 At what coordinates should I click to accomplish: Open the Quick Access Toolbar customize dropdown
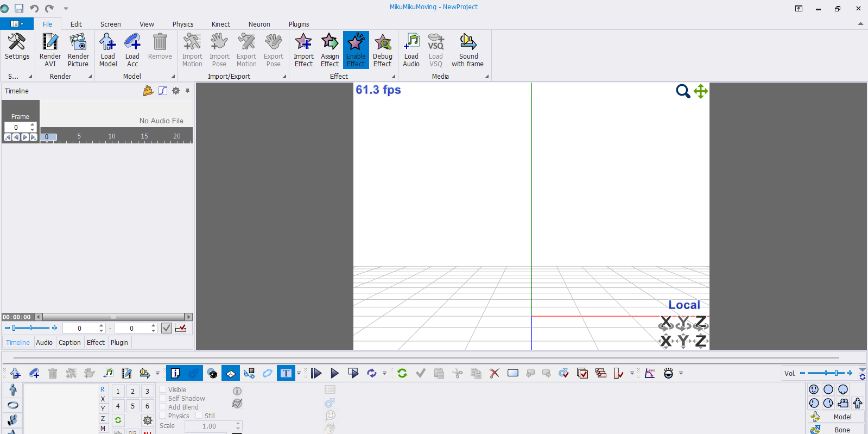point(66,8)
